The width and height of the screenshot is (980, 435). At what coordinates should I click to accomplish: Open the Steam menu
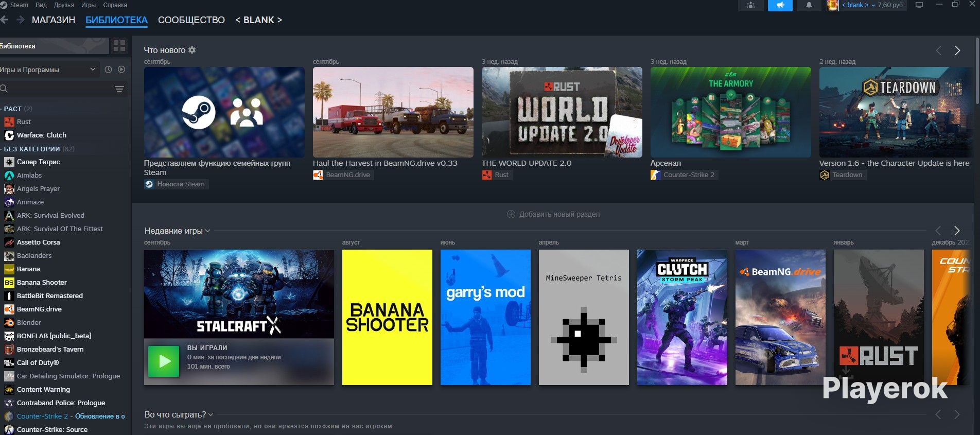[x=19, y=5]
